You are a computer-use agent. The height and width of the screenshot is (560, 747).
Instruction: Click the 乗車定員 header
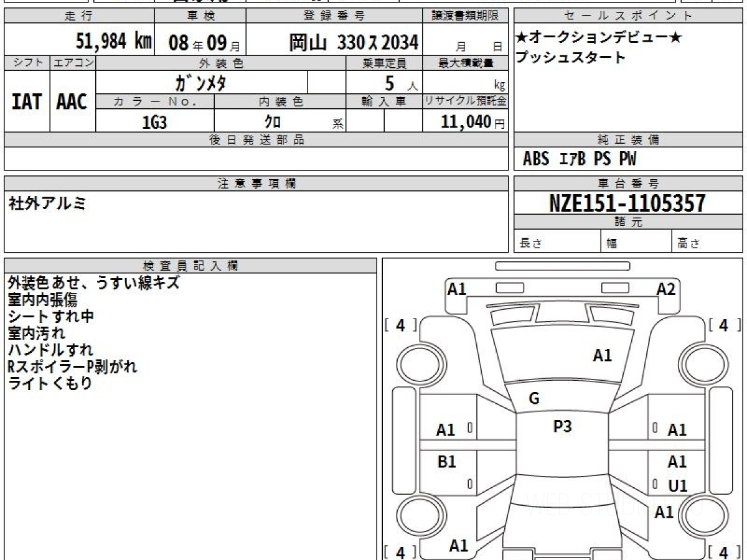384,63
